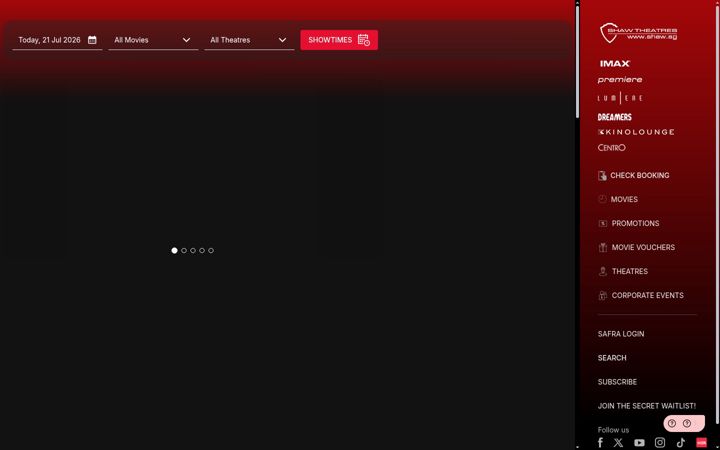720x450 pixels.
Task: Open the Premiere brand logo
Action: point(620,80)
